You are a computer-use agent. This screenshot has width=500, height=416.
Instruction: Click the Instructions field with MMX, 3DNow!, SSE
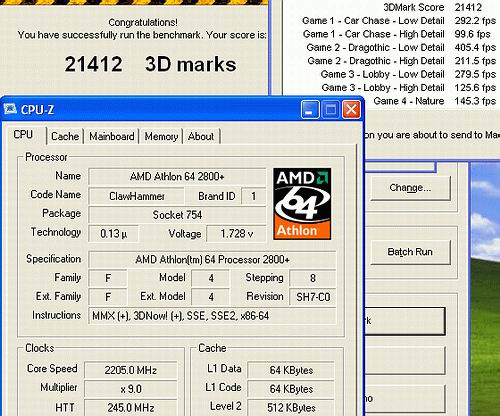coord(212,316)
